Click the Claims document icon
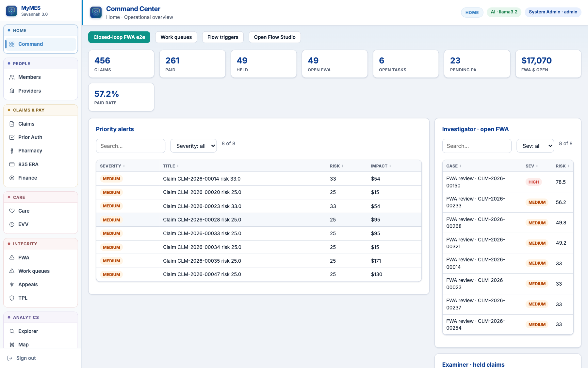Viewport: 588px width, 368px height. click(x=12, y=124)
